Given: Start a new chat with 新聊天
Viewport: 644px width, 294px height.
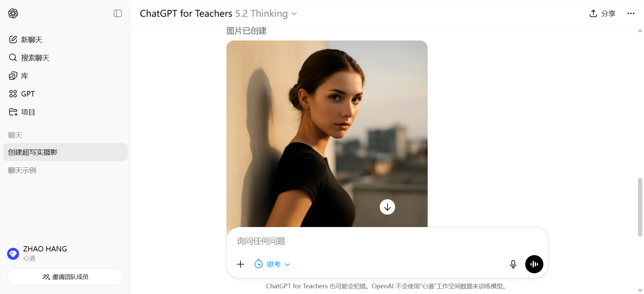Looking at the screenshot, I should coord(65,40).
